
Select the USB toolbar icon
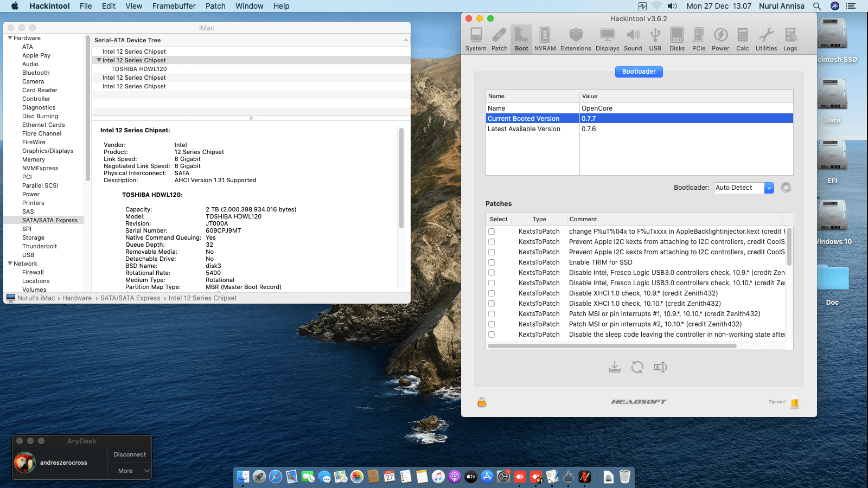pos(655,39)
